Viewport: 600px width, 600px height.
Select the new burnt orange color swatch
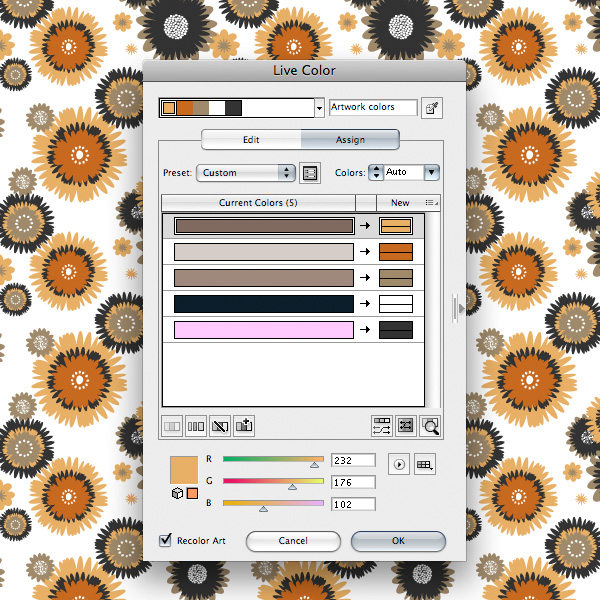tap(396, 252)
